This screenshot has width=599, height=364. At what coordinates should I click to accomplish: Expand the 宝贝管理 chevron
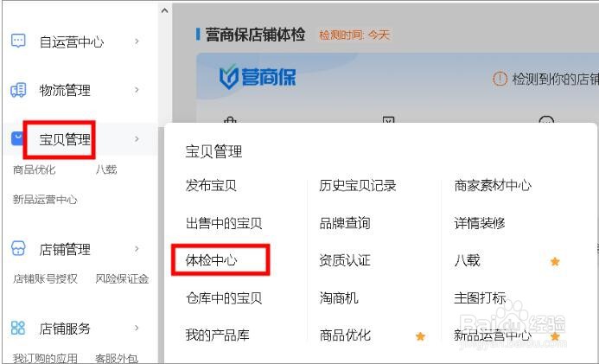pos(137,138)
